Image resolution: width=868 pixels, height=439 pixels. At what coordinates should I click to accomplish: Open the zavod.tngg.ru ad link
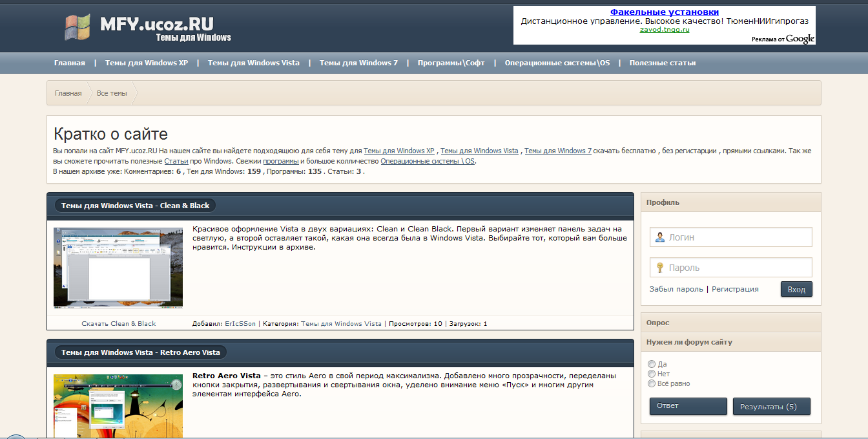[665, 30]
